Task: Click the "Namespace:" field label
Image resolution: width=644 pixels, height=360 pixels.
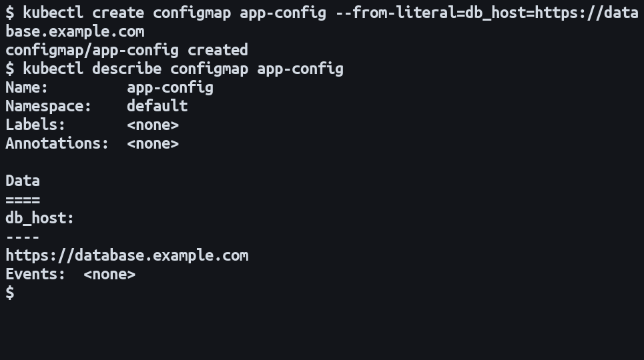Action: pos(49,106)
